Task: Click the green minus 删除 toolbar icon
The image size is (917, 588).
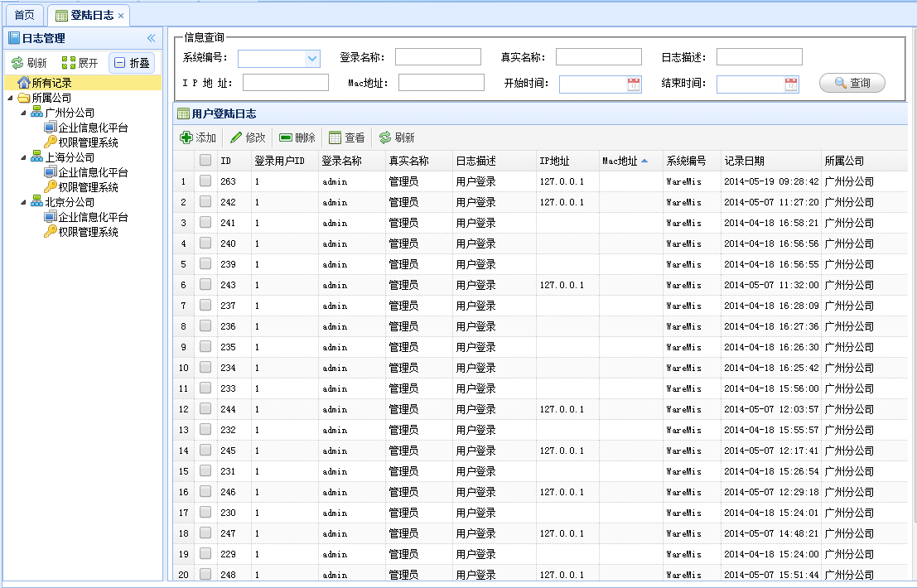Action: tap(286, 137)
